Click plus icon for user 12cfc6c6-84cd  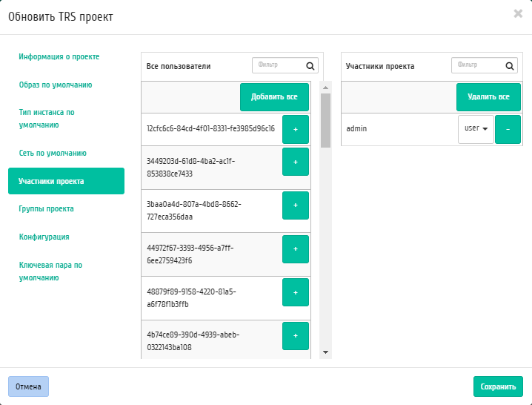click(x=296, y=129)
